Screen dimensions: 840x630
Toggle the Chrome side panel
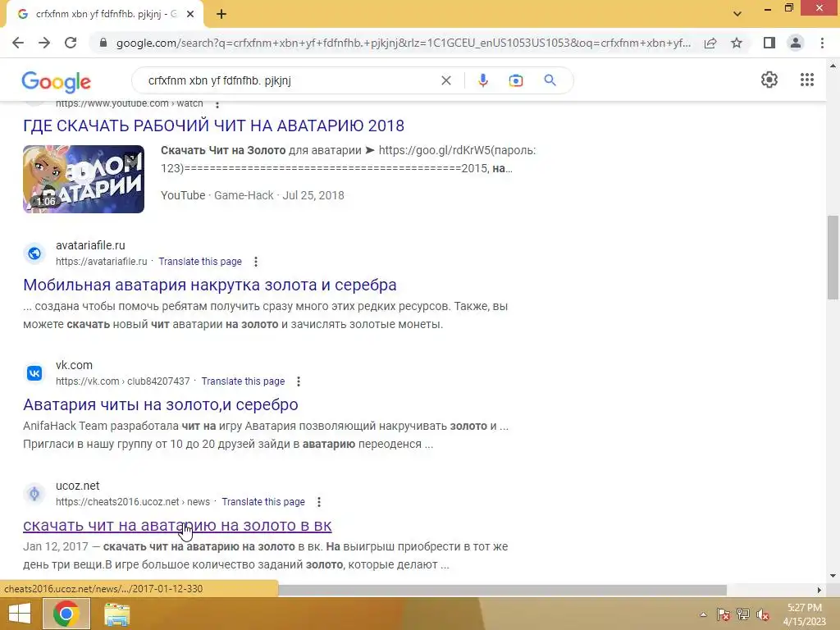point(769,43)
